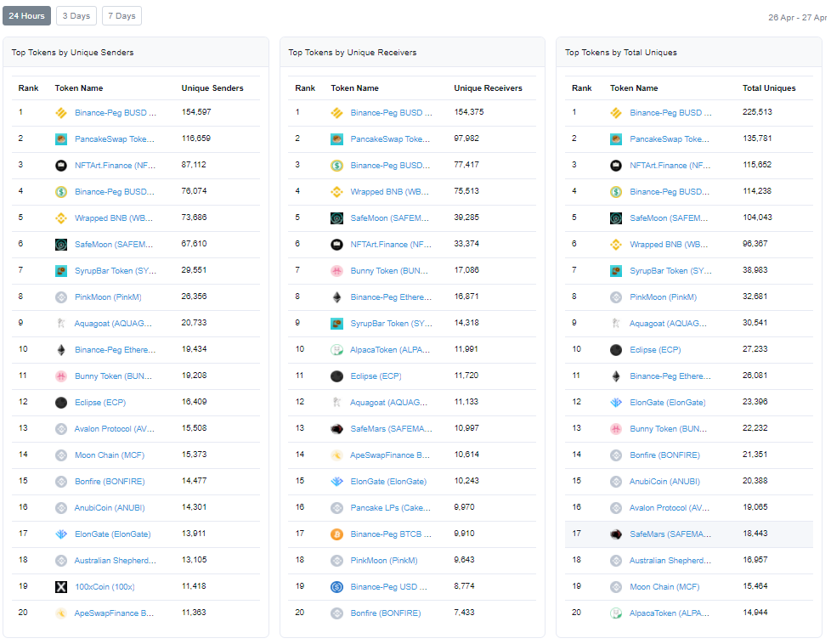The width and height of the screenshot is (831, 644).
Task: Select receiver count 154,375
Action: click(469, 112)
